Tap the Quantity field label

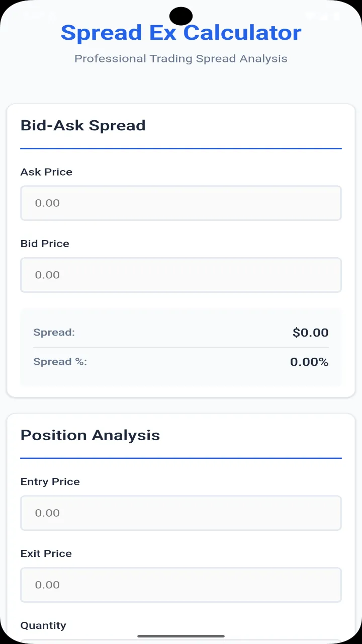[43, 625]
